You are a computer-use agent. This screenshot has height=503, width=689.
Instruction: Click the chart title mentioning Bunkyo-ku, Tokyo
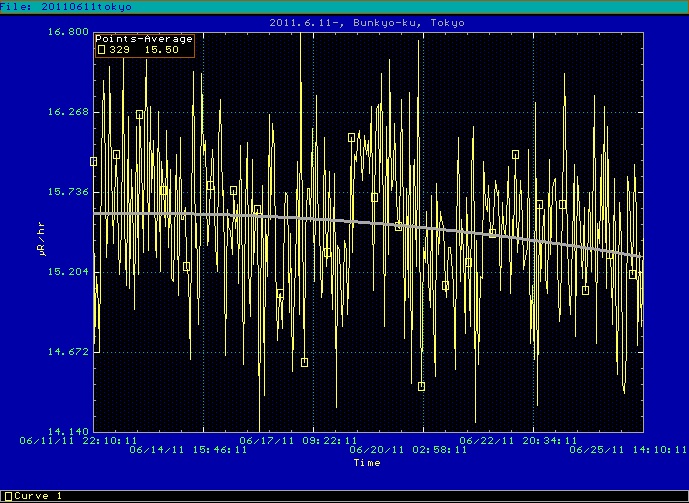(367, 22)
